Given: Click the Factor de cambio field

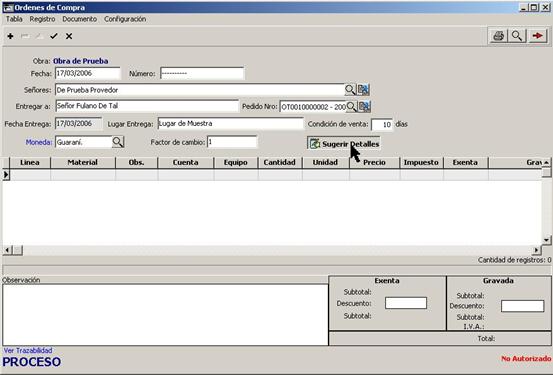Looking at the screenshot, I should tap(232, 142).
